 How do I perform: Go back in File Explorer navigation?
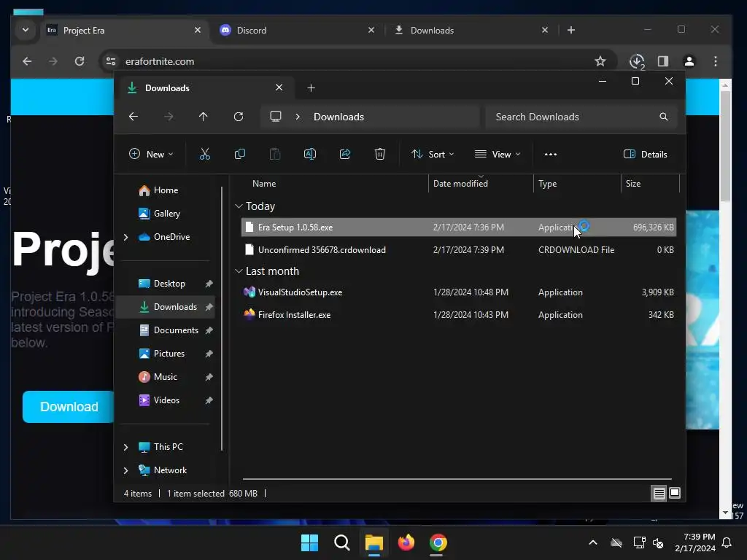[133, 117]
